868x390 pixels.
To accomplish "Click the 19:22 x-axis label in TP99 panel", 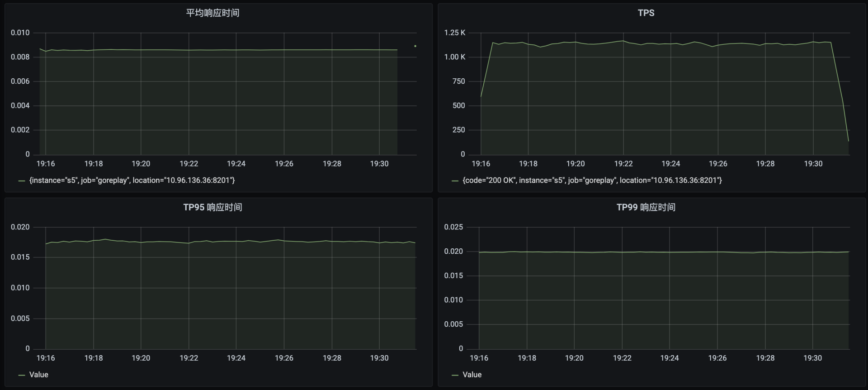I will [622, 358].
